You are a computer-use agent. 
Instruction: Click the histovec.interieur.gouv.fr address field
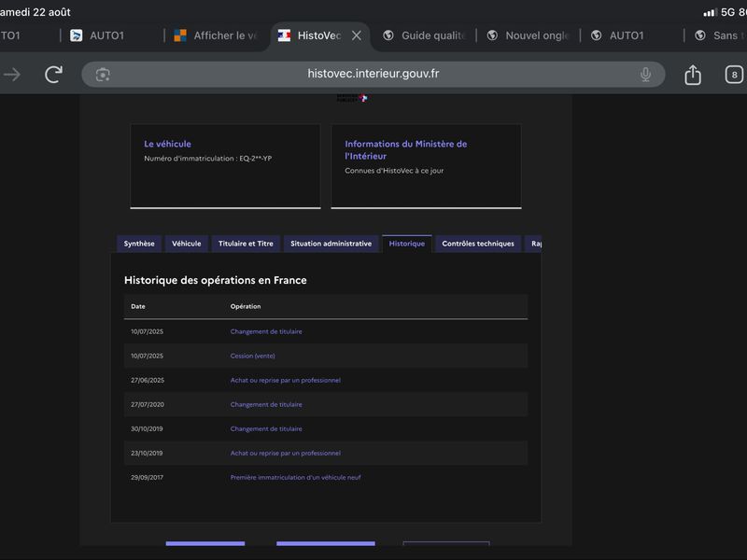[x=373, y=74]
